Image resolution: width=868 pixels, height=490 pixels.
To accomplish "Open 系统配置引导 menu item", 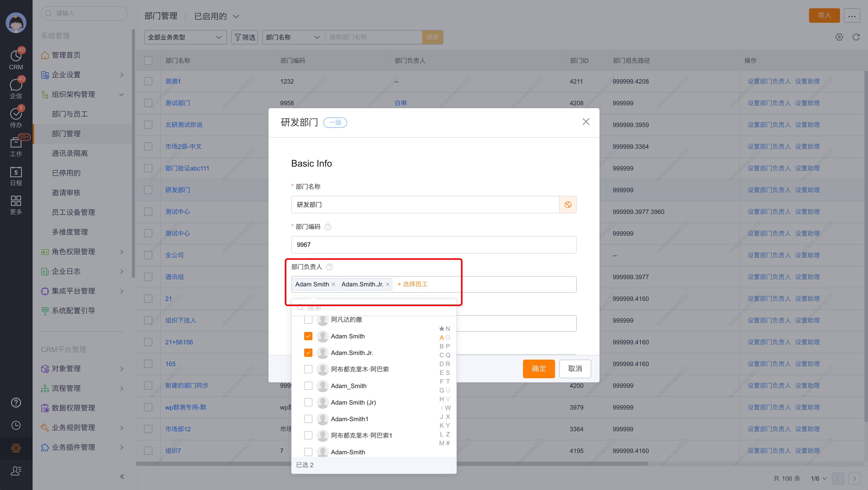I will click(83, 311).
